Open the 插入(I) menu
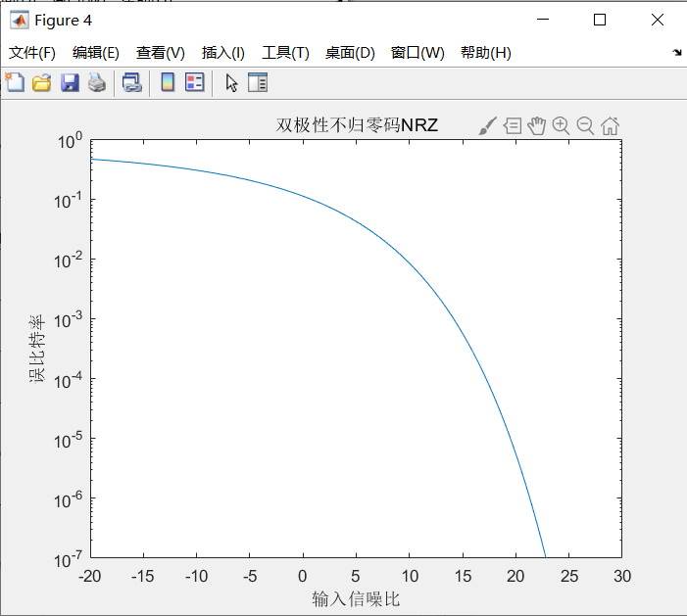The image size is (687, 616). point(223,53)
